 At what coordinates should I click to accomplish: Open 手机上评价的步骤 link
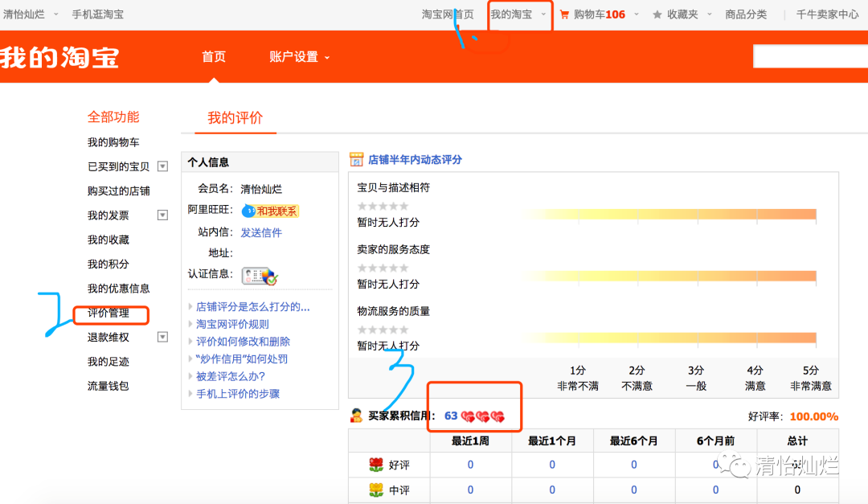pyautogui.click(x=238, y=394)
